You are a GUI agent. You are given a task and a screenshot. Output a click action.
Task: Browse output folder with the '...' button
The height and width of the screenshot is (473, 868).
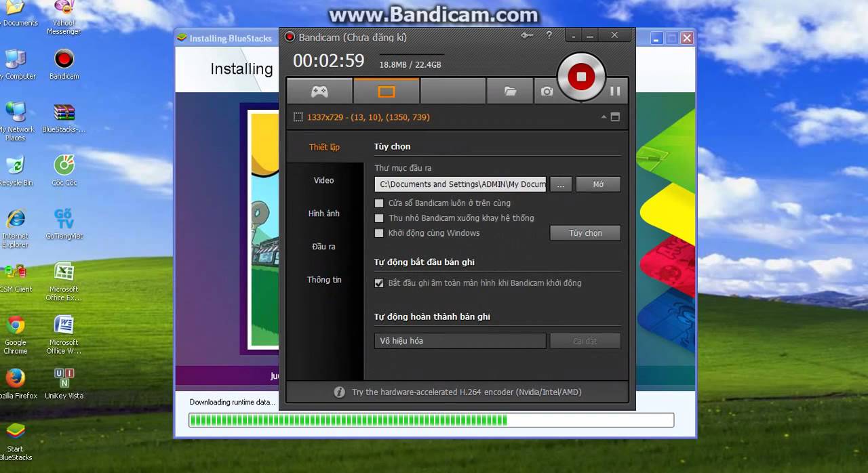[561, 184]
